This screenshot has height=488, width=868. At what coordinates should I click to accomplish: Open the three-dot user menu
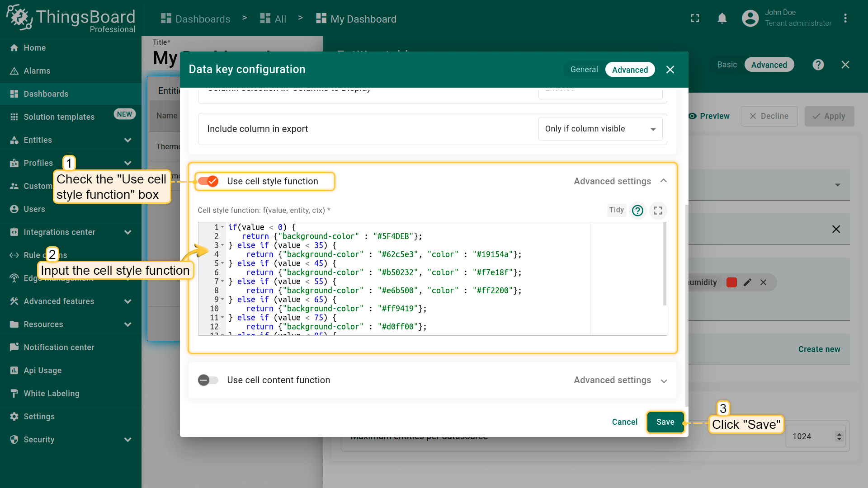pyautogui.click(x=845, y=19)
